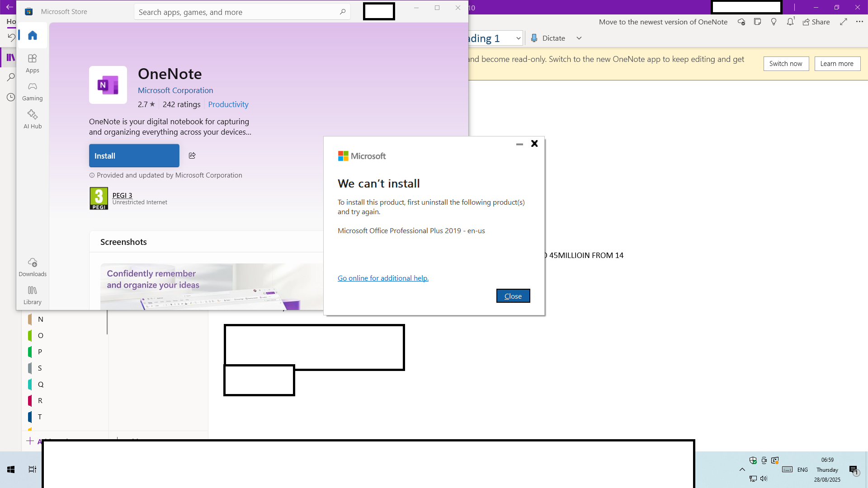This screenshot has width=868, height=488.
Task: Open the PEGI 3 rating link
Action: coord(122,195)
